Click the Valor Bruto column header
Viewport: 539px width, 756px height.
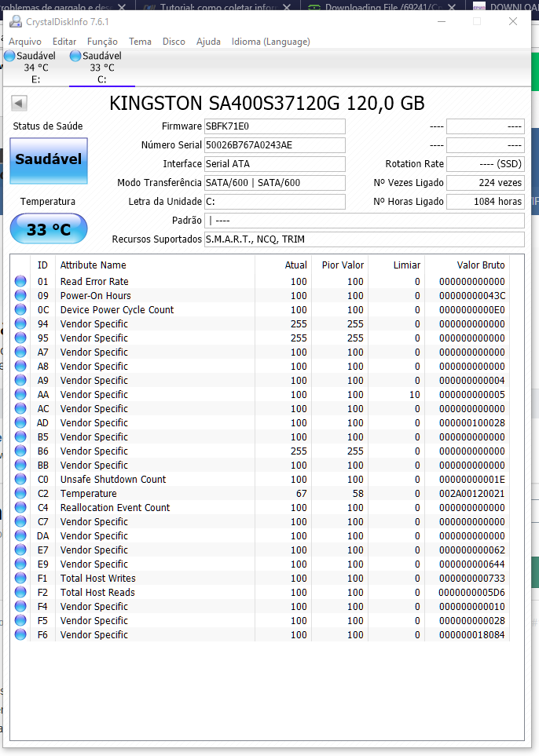click(481, 265)
